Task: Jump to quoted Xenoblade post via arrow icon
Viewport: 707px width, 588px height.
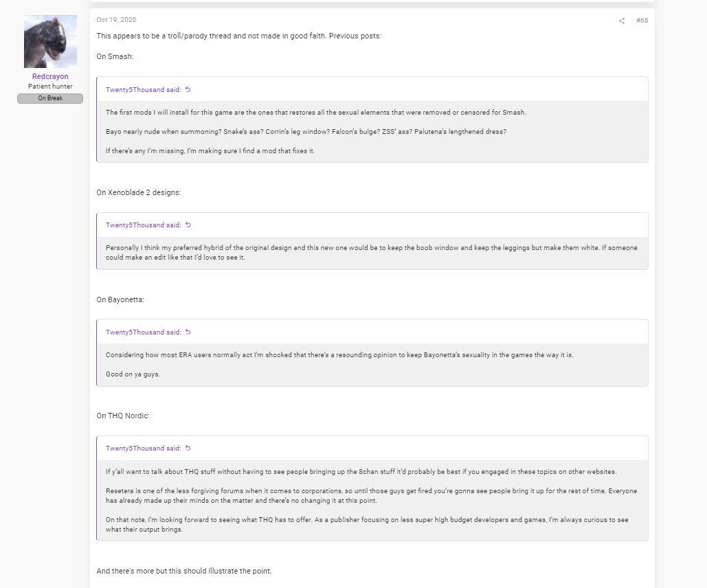Action: click(x=188, y=225)
